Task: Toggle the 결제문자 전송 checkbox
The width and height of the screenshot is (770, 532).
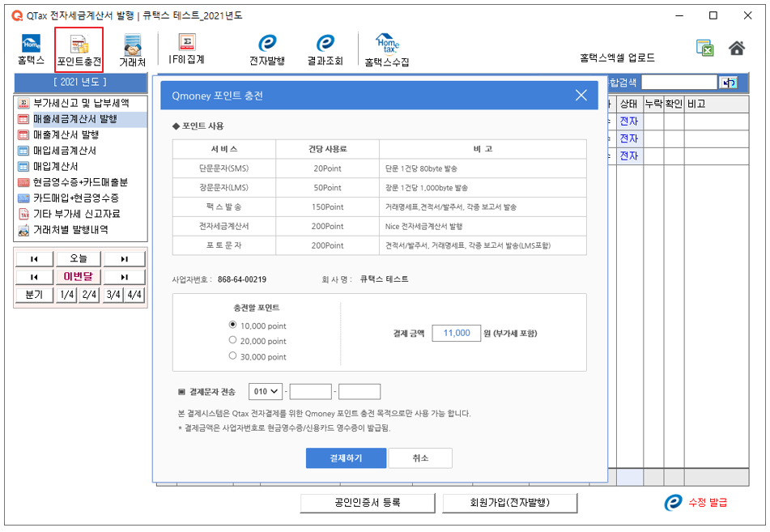Action: pyautogui.click(x=181, y=392)
